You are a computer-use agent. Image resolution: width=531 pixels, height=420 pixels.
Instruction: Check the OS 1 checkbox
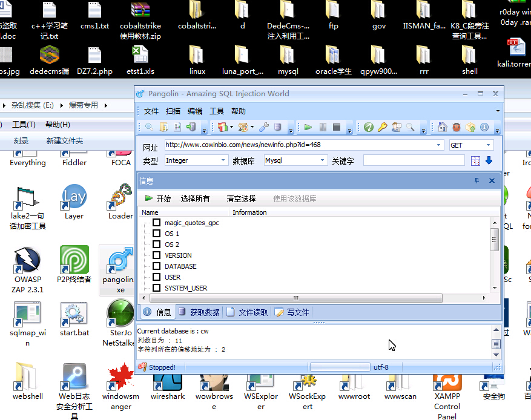coord(156,234)
